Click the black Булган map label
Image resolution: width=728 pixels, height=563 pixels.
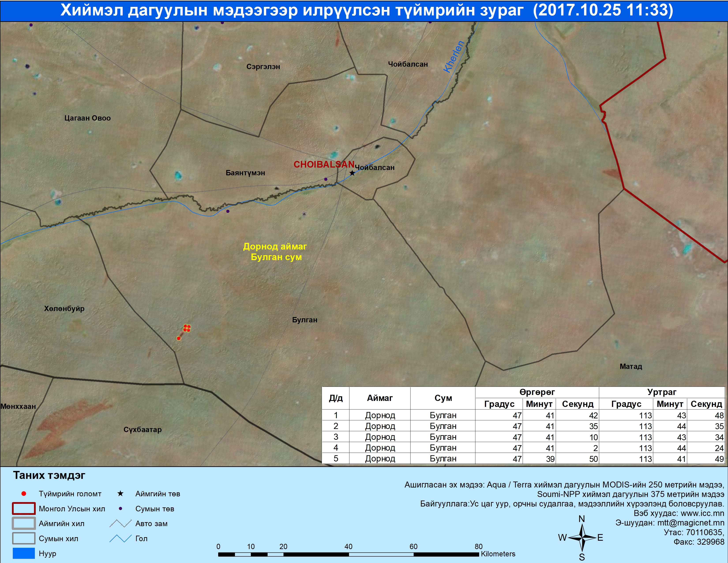coord(304,319)
